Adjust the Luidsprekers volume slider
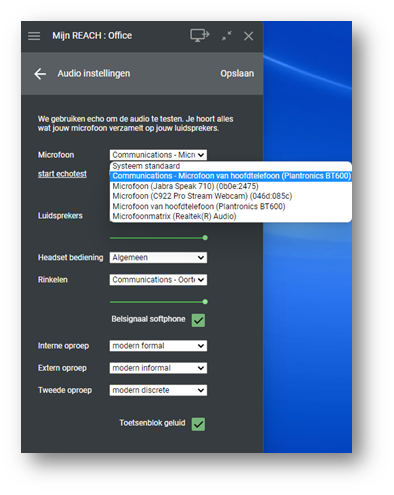This screenshot has width=394, height=495. pos(159,238)
